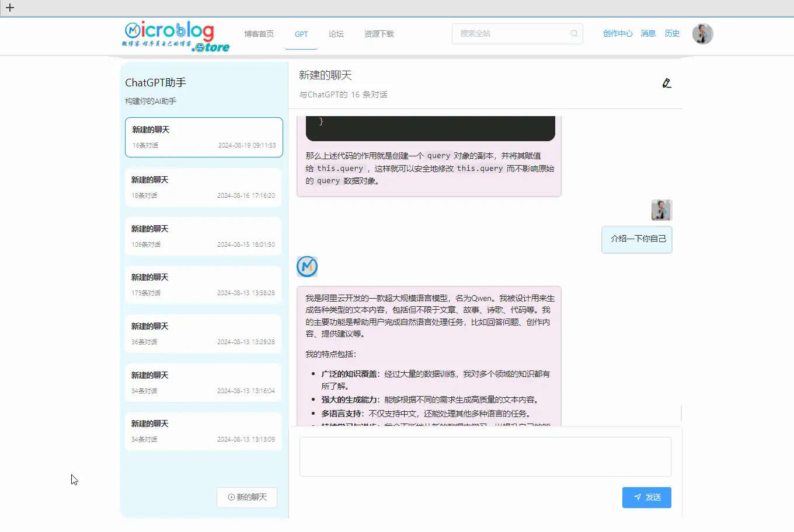Go to 博客首页 tab

[x=259, y=34]
